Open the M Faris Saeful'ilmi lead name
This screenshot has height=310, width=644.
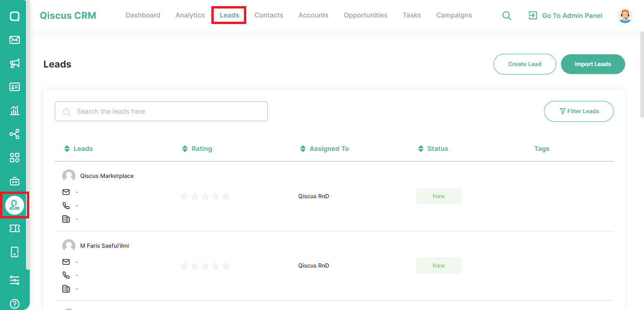click(x=105, y=246)
